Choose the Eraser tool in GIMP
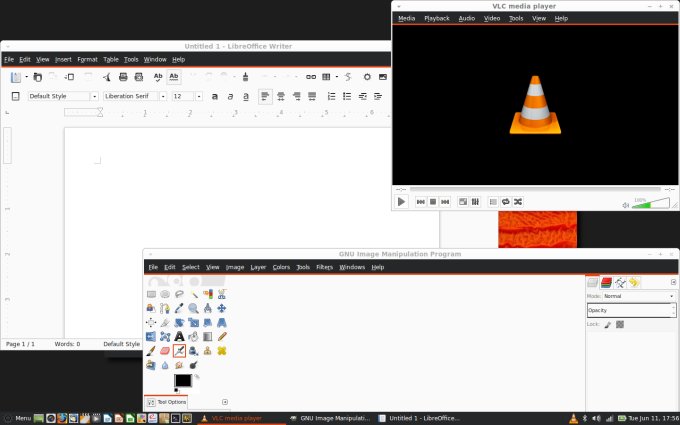680x425 pixels. [x=165, y=351]
